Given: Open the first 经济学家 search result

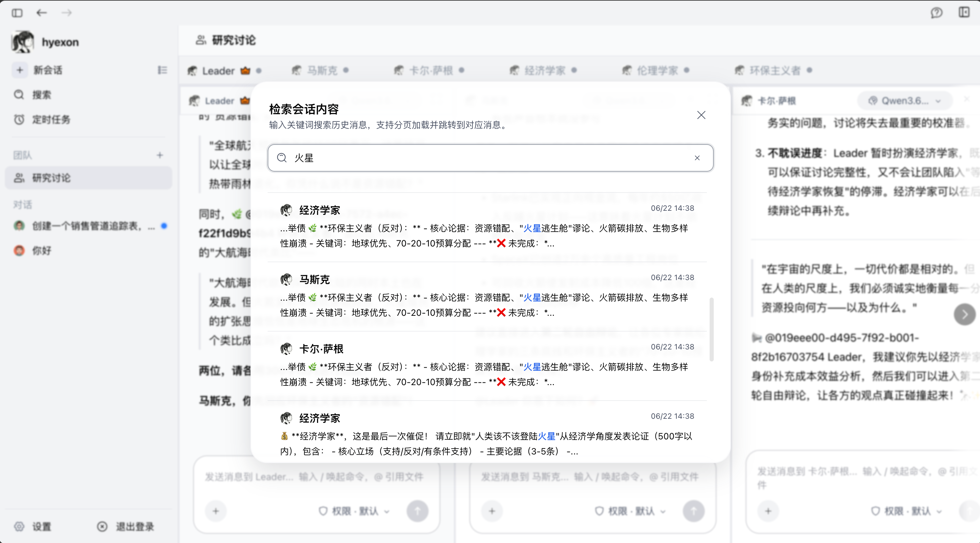Looking at the screenshot, I should (x=487, y=227).
